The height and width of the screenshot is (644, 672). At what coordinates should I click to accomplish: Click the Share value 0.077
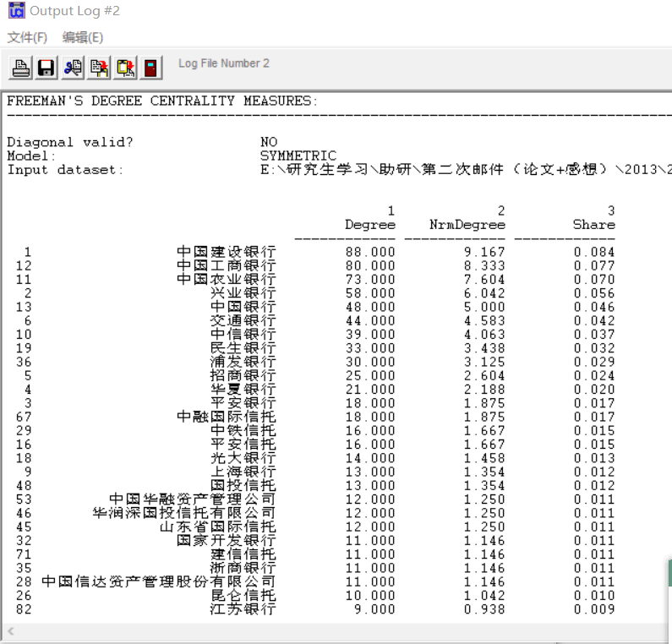click(x=594, y=265)
